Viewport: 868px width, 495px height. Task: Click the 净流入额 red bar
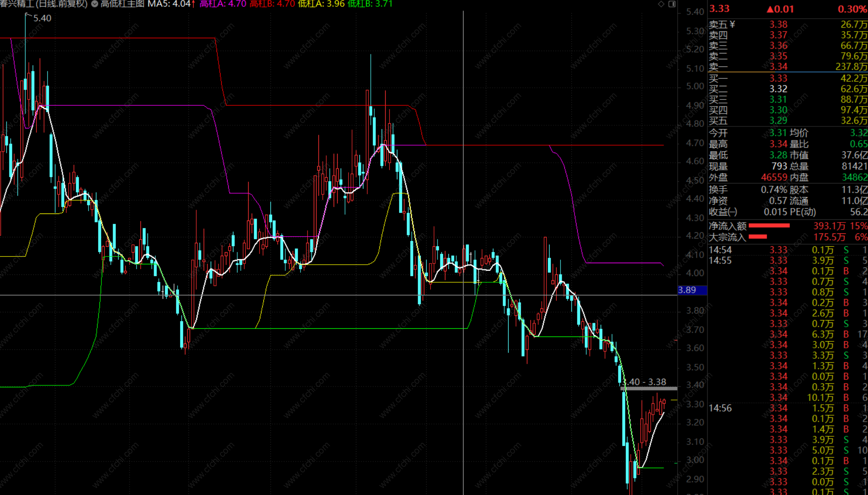[x=769, y=226]
